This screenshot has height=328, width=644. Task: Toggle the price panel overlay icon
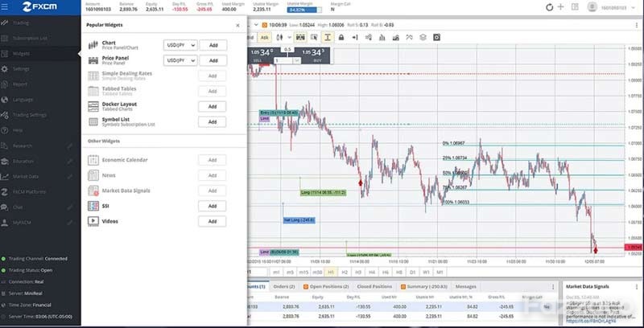pos(300,37)
